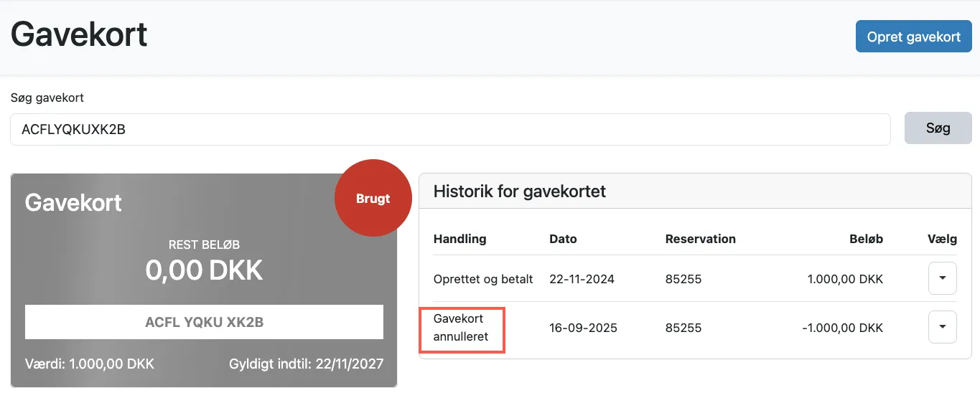Viewport: 980px width, 398px height.
Task: Click reservation 85255 in Oprettet og betalt row
Action: [683, 279]
